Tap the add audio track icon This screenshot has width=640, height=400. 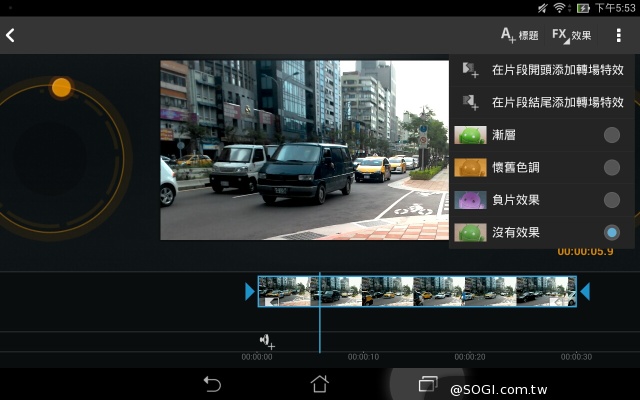[x=266, y=342]
